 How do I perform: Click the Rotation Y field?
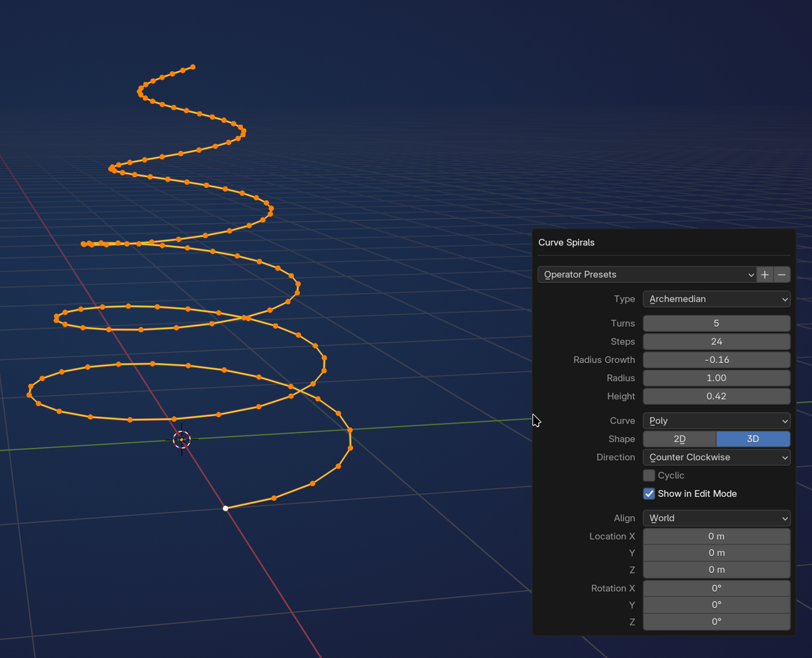coord(717,605)
